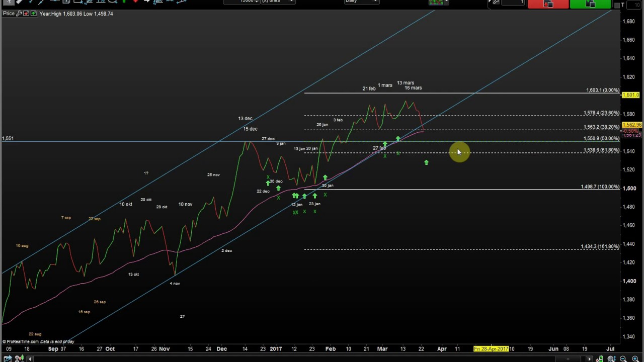Click the 'Oct' month label on time axis
Viewport: 644px width, 362px height.
[110, 349]
